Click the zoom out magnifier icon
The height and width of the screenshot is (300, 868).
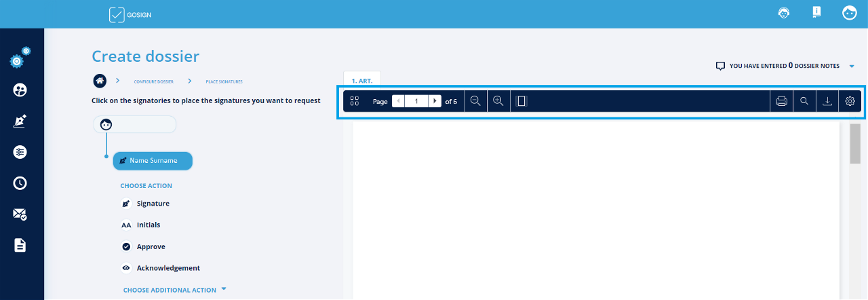[x=475, y=101]
